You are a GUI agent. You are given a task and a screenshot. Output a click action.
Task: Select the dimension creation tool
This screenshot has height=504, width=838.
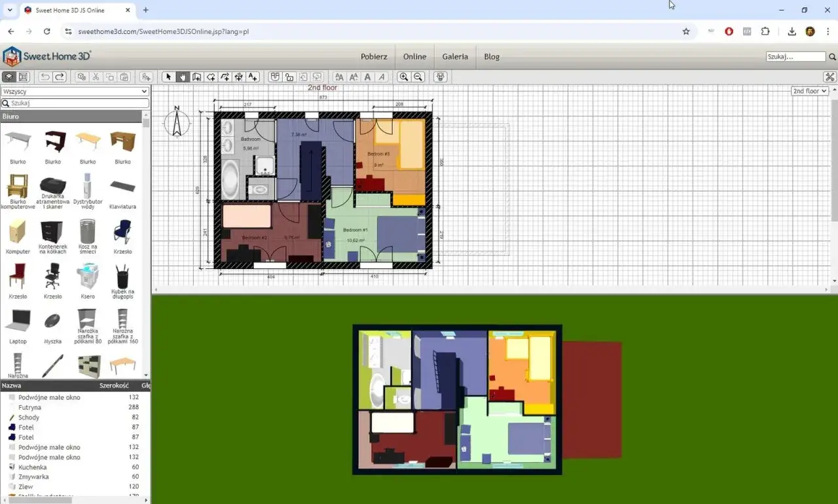[x=239, y=77]
